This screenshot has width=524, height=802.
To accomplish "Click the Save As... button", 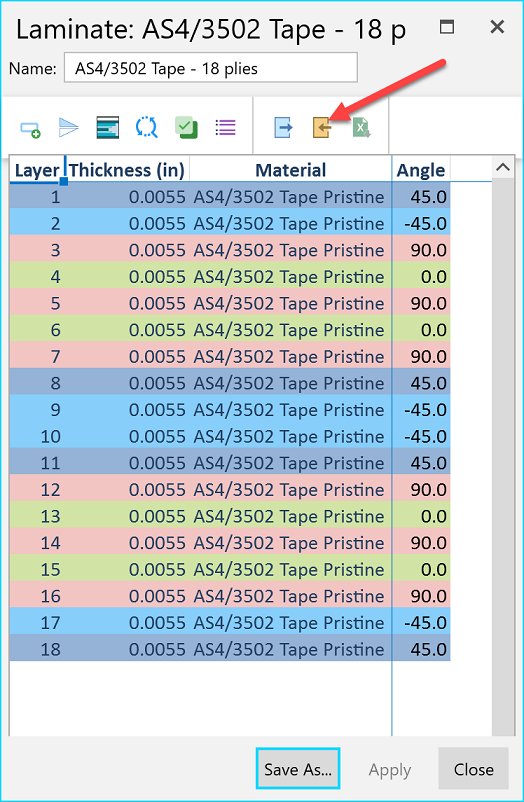I will click(298, 769).
